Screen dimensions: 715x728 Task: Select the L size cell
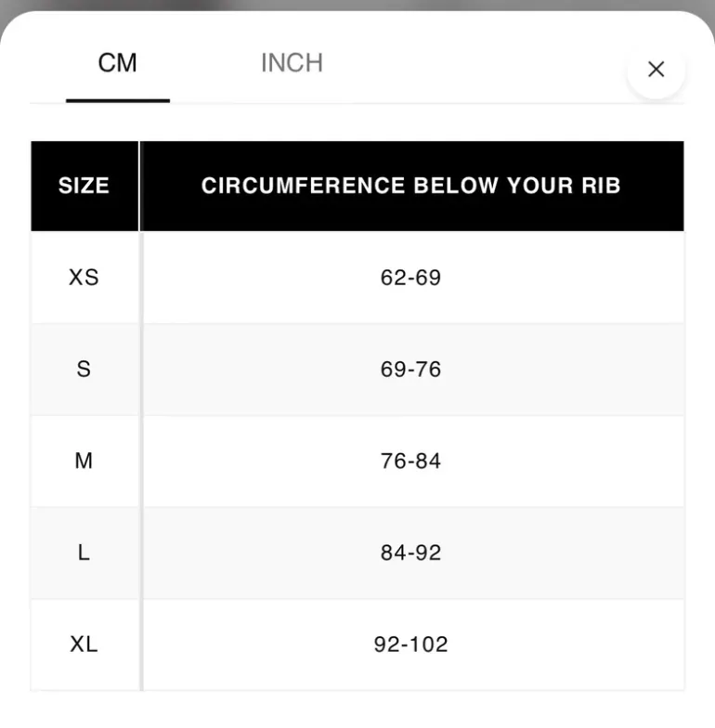pyautogui.click(x=84, y=552)
